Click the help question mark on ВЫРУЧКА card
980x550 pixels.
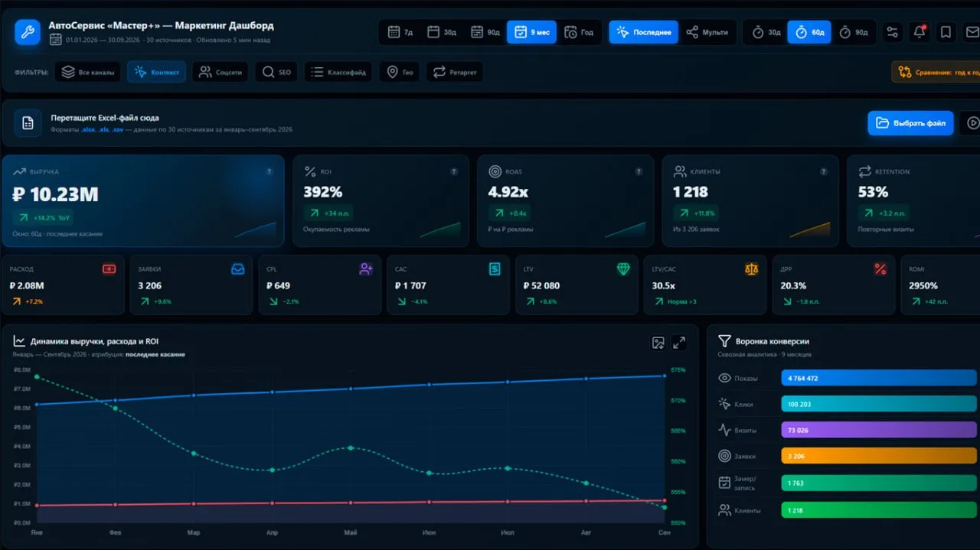coord(269,171)
